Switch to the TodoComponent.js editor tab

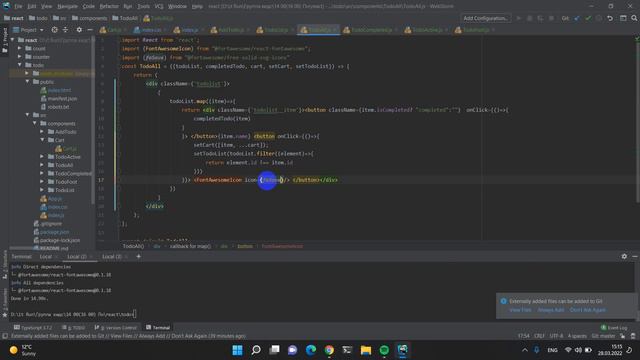(x=371, y=30)
